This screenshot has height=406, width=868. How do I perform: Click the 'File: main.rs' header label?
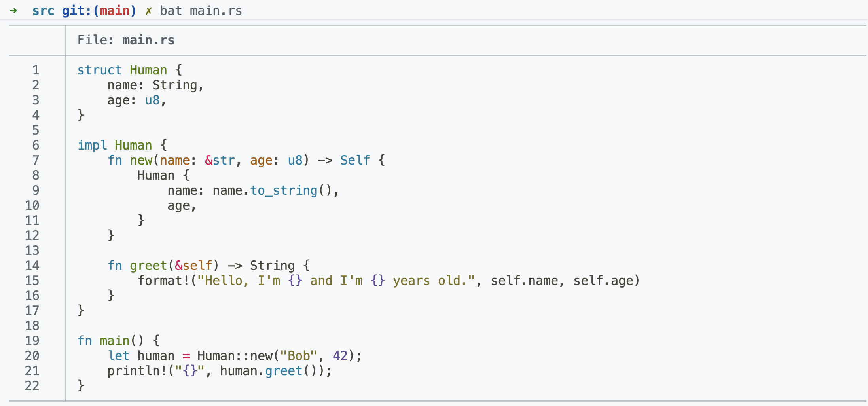click(126, 40)
